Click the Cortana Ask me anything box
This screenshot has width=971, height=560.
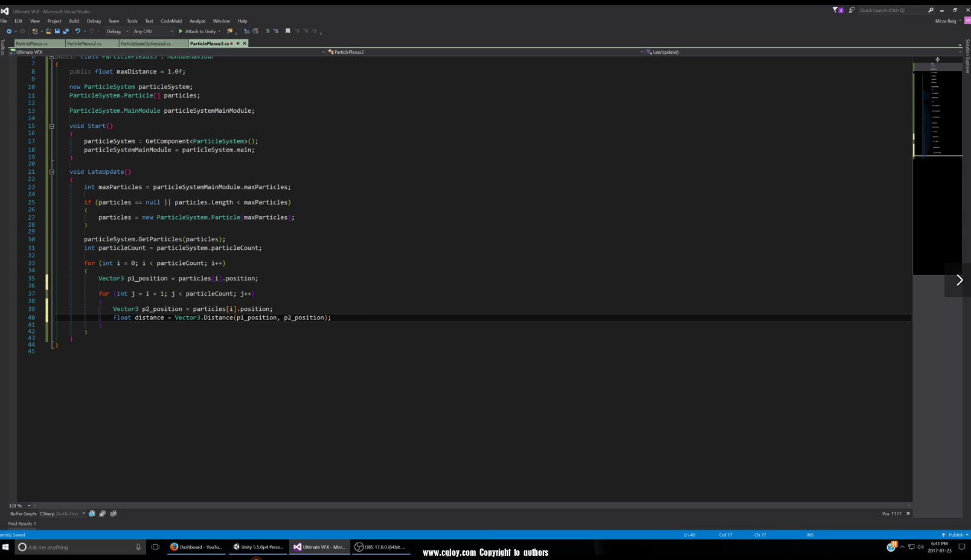click(80, 547)
